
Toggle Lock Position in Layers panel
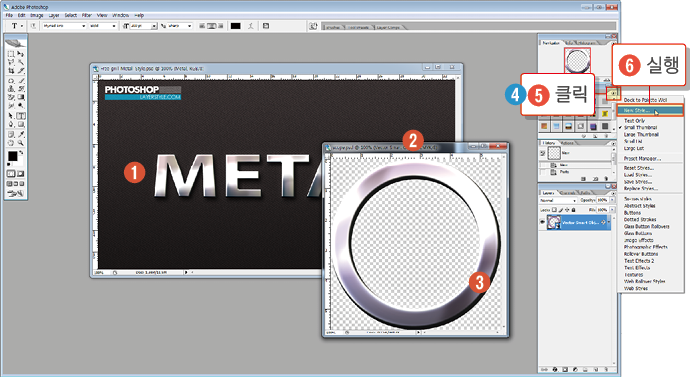tap(567, 210)
